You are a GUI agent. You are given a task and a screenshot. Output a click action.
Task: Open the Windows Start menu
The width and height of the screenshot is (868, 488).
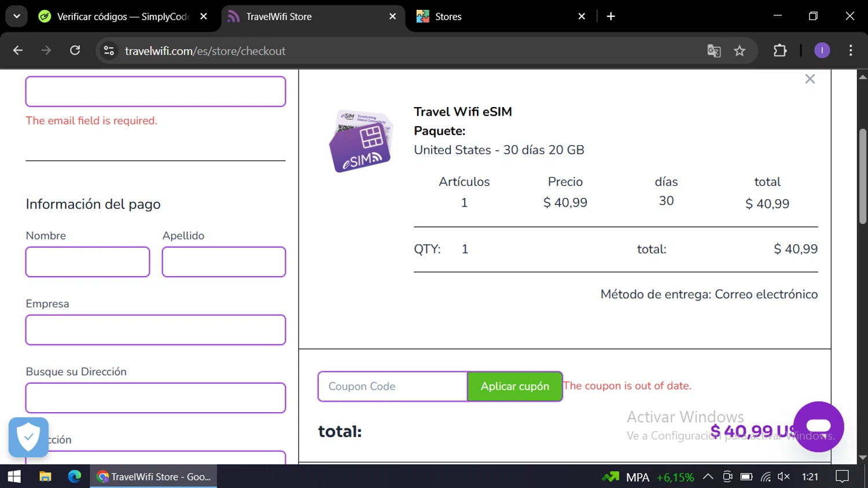14,476
